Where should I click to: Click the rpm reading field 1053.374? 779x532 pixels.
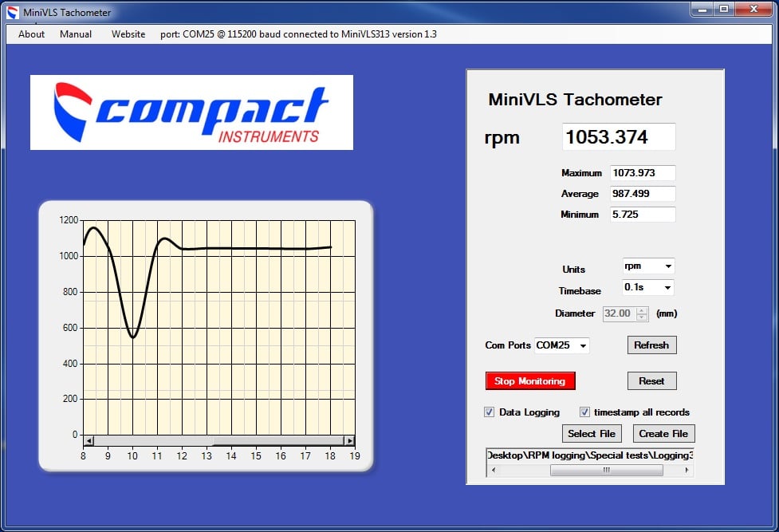pos(619,136)
